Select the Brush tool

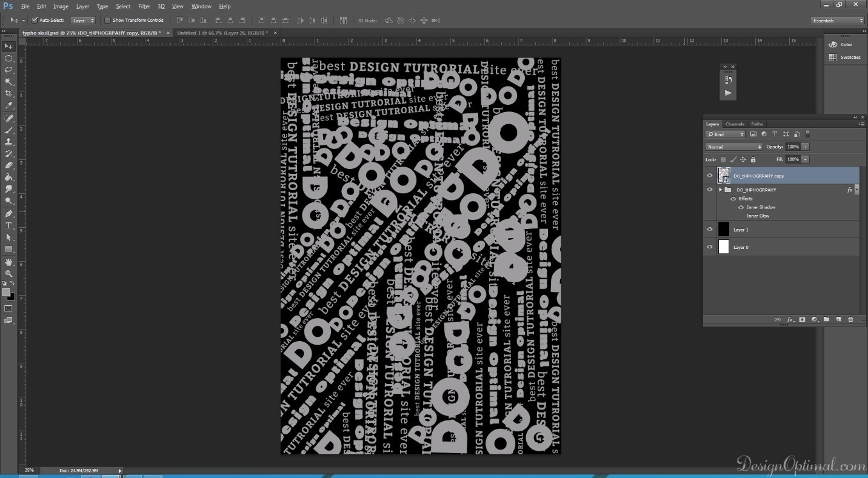pyautogui.click(x=8, y=130)
